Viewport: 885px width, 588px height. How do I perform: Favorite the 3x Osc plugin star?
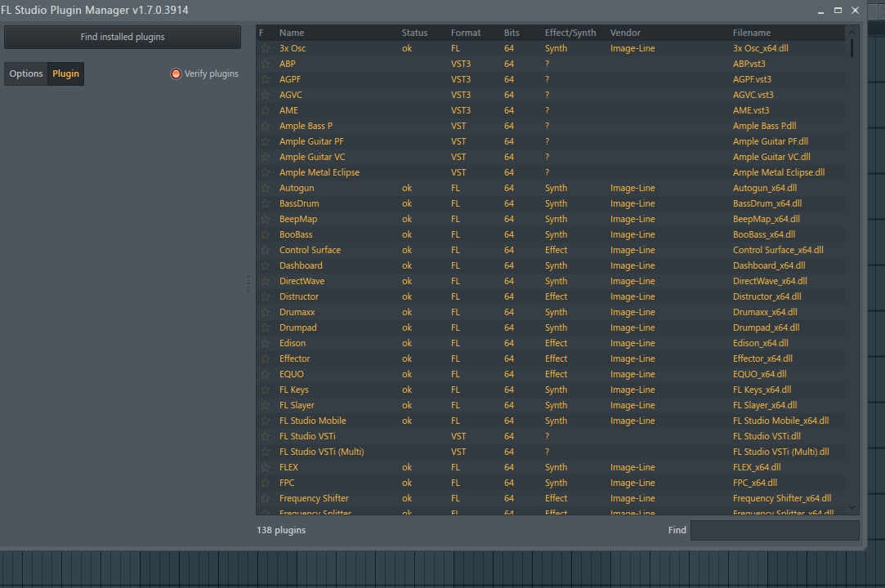[265, 48]
